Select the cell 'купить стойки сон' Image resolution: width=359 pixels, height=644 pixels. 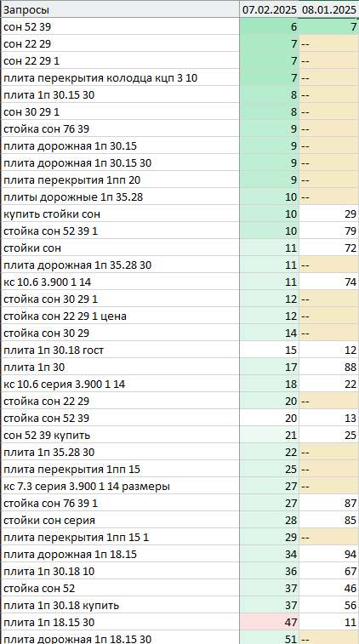(120, 214)
